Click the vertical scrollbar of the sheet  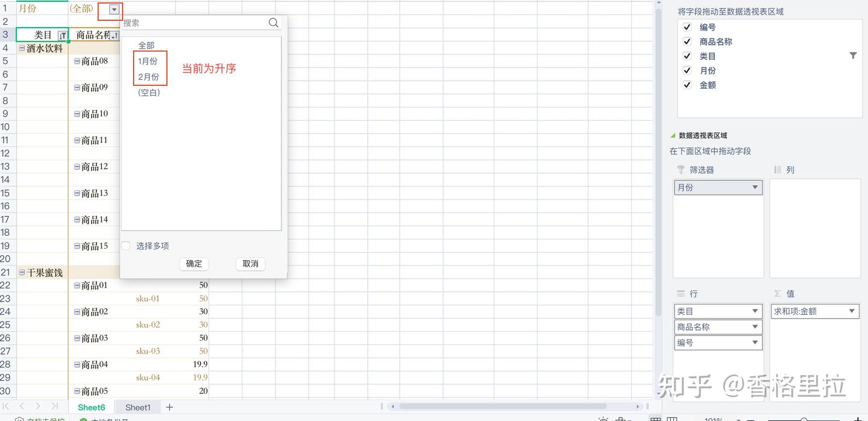[658, 163]
